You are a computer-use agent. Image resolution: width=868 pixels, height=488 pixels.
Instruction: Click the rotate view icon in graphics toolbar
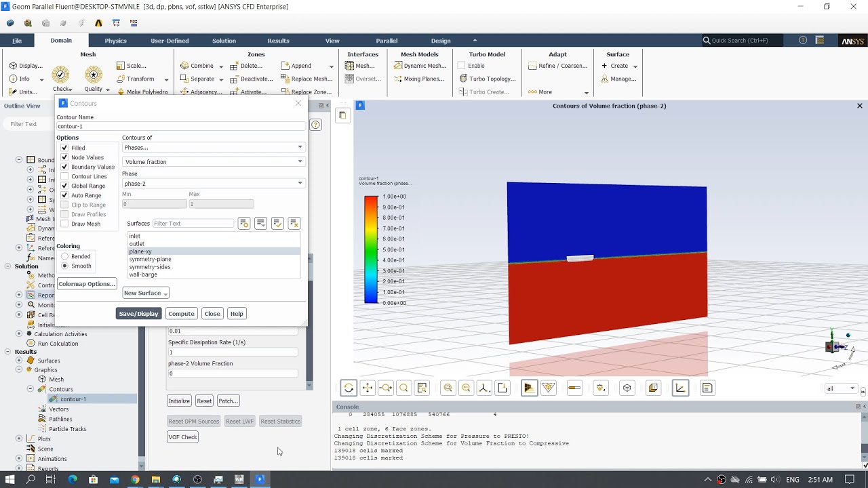point(349,388)
